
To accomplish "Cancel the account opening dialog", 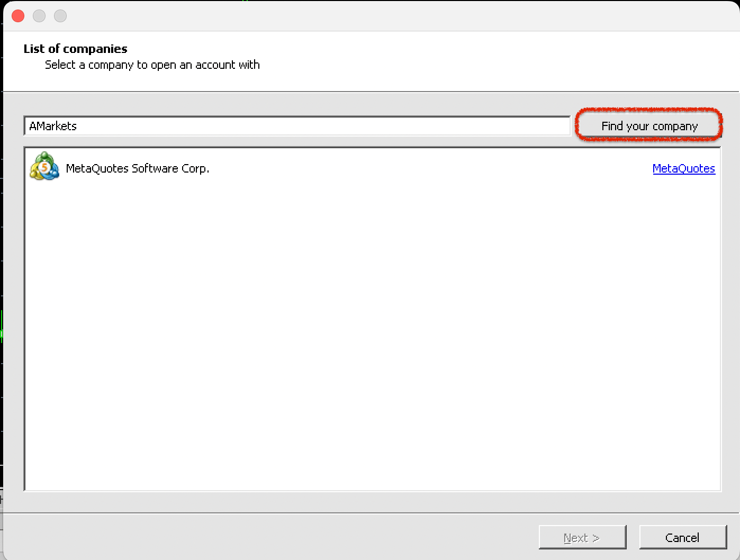I will [682, 537].
